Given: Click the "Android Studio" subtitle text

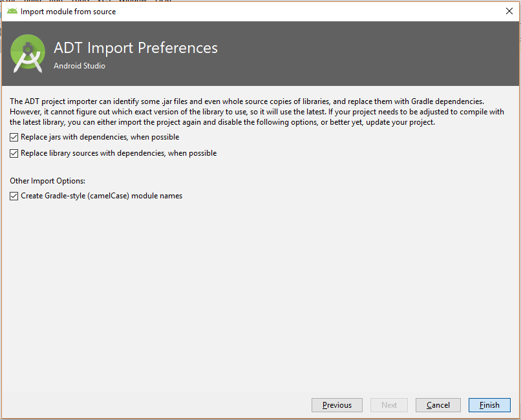Looking at the screenshot, I should click(x=79, y=66).
